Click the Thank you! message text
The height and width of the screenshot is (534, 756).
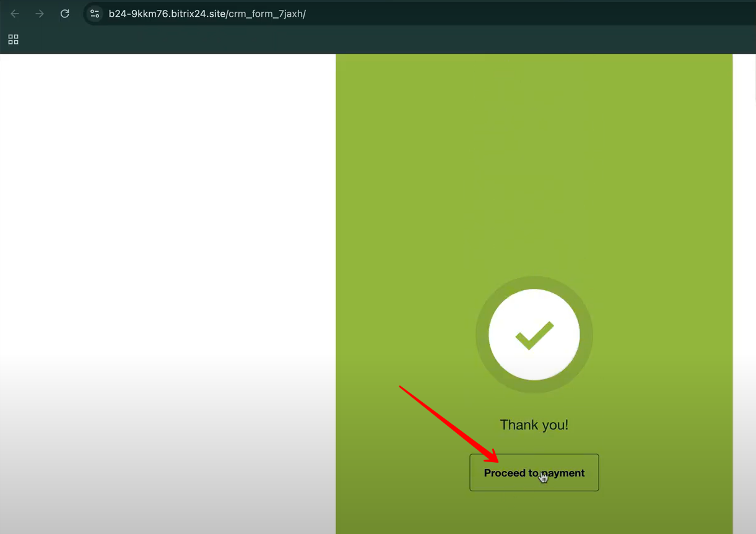click(534, 425)
